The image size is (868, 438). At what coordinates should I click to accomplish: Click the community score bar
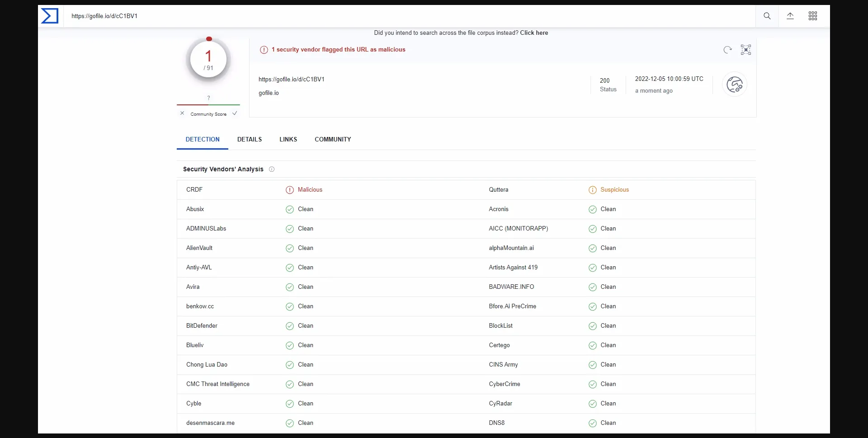[208, 105]
